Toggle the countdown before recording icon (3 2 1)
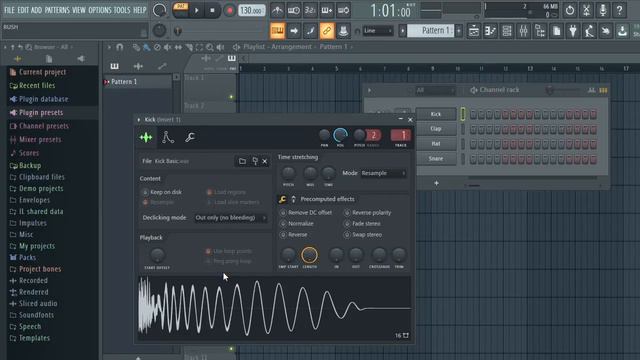Image resolution: width=640 pixels, height=360 pixels. pyautogui.click(x=310, y=10)
